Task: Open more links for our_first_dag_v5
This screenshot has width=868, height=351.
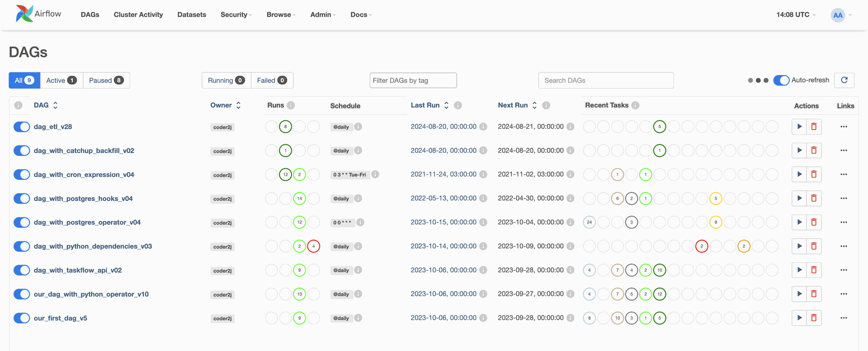Action: tap(844, 318)
